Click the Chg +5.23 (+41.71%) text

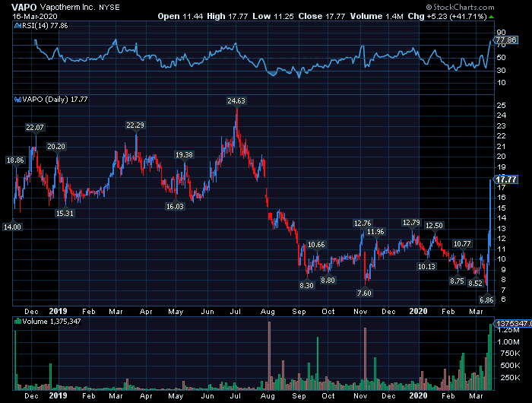point(447,16)
